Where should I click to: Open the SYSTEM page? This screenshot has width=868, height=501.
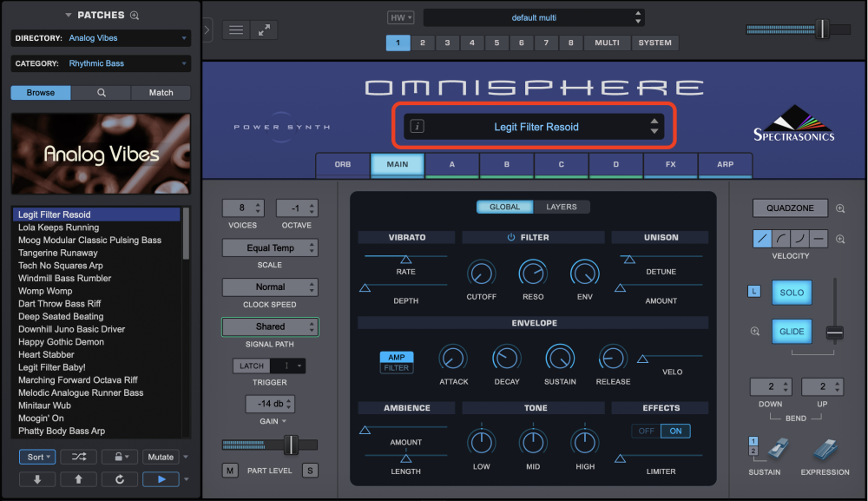tap(654, 43)
